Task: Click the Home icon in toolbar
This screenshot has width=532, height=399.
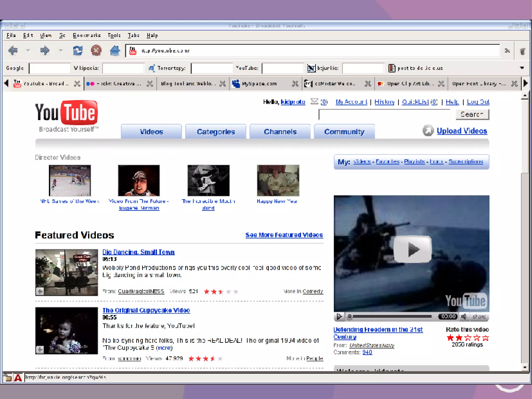Action: [x=115, y=50]
